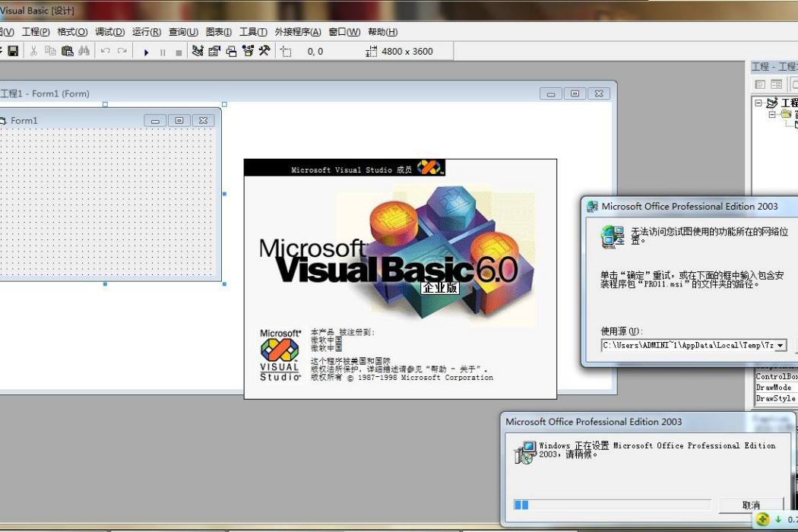Click the Office 2003 error dialog title icon
798x532 pixels.
[x=592, y=206]
